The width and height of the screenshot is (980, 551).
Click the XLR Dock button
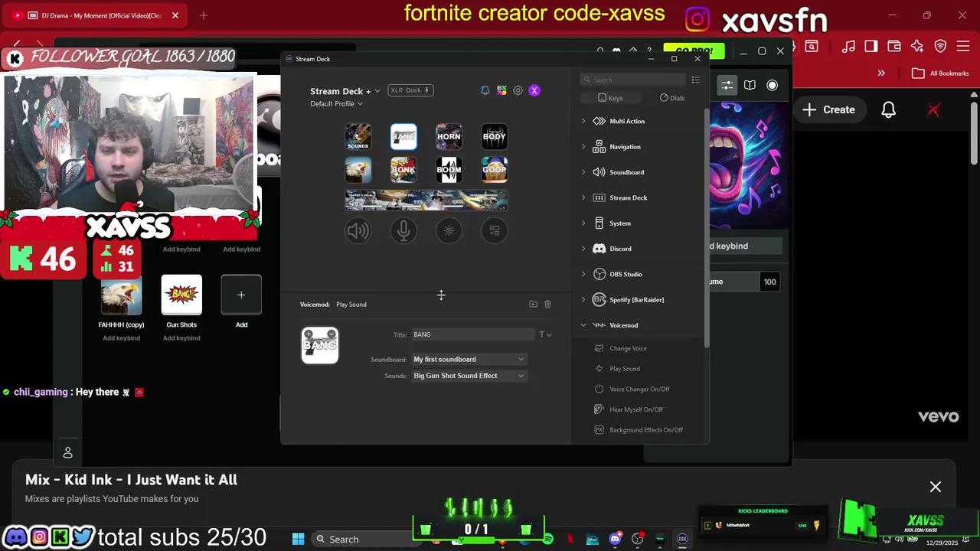point(411,90)
